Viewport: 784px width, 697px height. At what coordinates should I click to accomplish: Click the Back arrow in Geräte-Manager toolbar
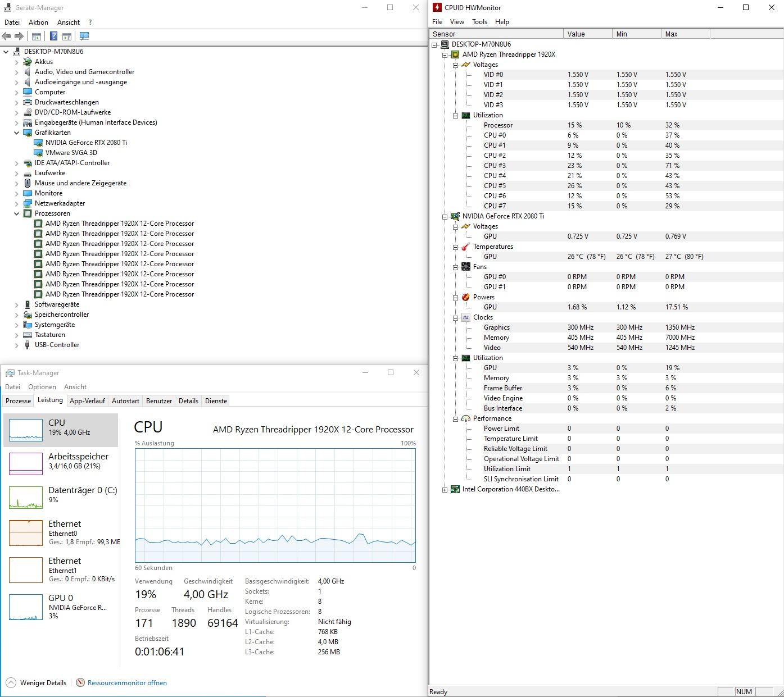6,36
